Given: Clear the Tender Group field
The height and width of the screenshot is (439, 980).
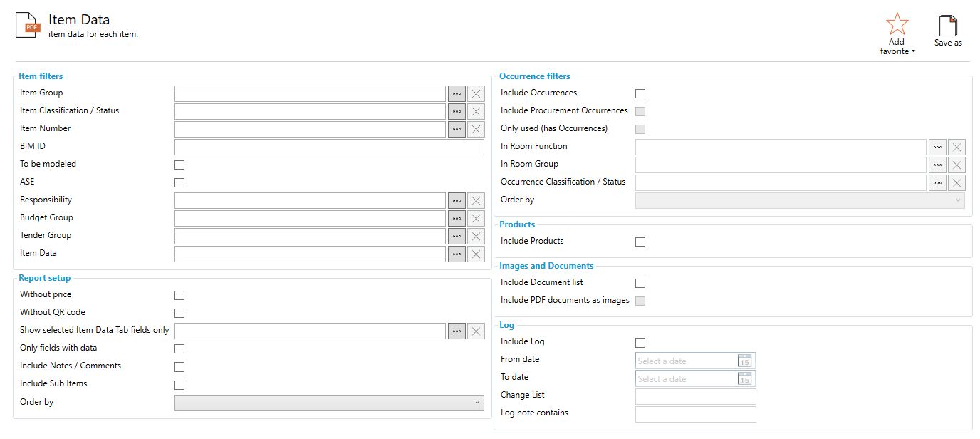Looking at the screenshot, I should click(476, 235).
